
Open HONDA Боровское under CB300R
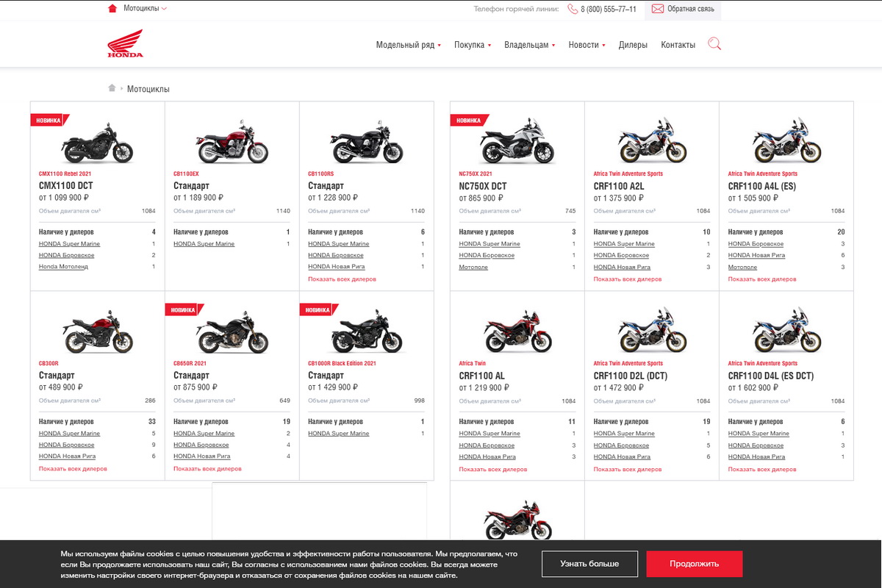(x=67, y=445)
